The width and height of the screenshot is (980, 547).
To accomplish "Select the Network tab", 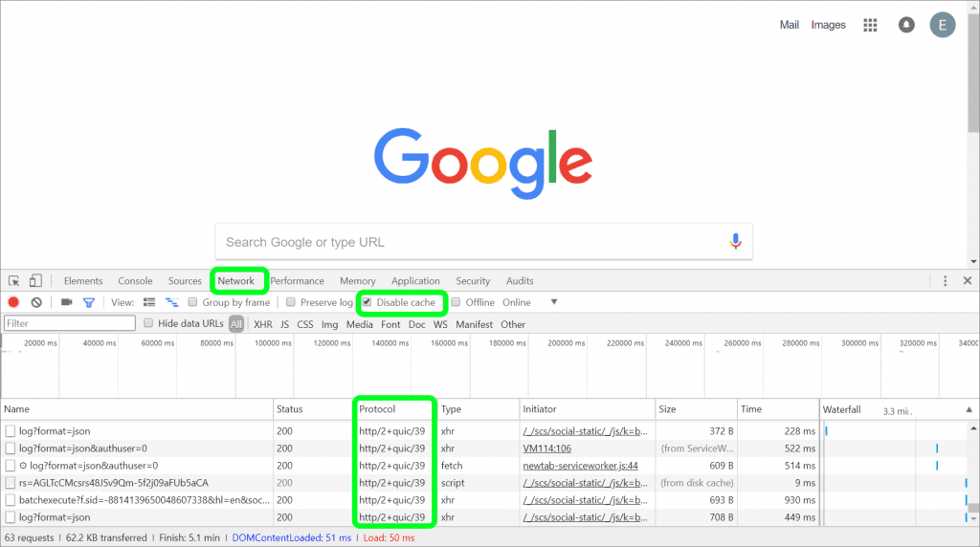I will 235,281.
